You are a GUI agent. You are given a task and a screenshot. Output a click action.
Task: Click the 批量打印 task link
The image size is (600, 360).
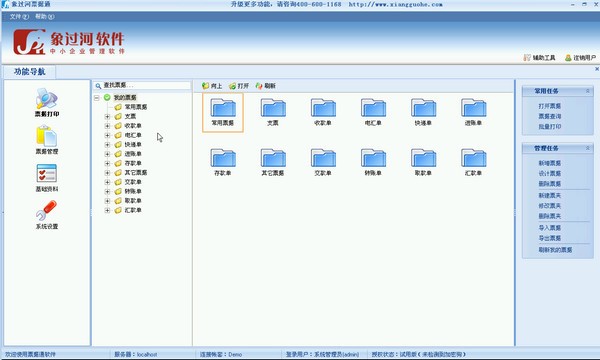(x=549, y=127)
